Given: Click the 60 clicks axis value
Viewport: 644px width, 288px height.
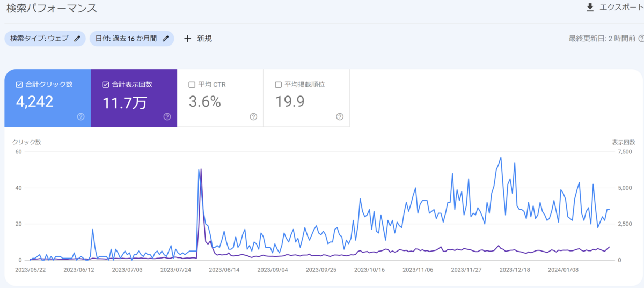Looking at the screenshot, I should click(x=18, y=152).
